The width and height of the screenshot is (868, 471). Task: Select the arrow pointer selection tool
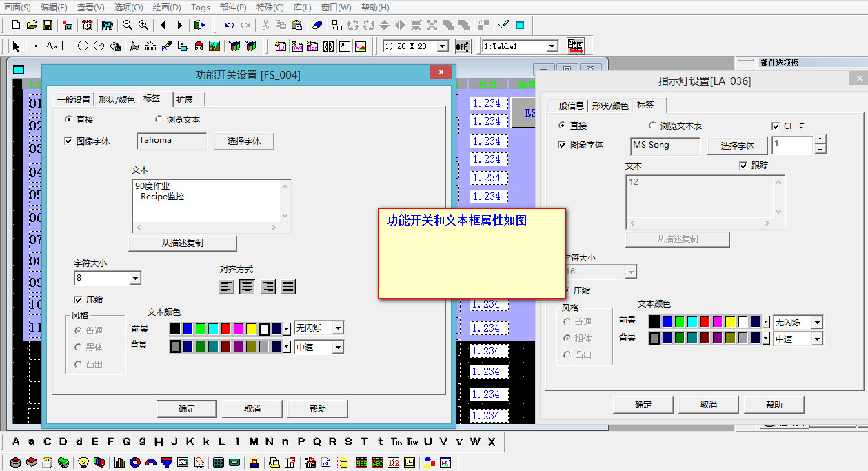tap(17, 46)
